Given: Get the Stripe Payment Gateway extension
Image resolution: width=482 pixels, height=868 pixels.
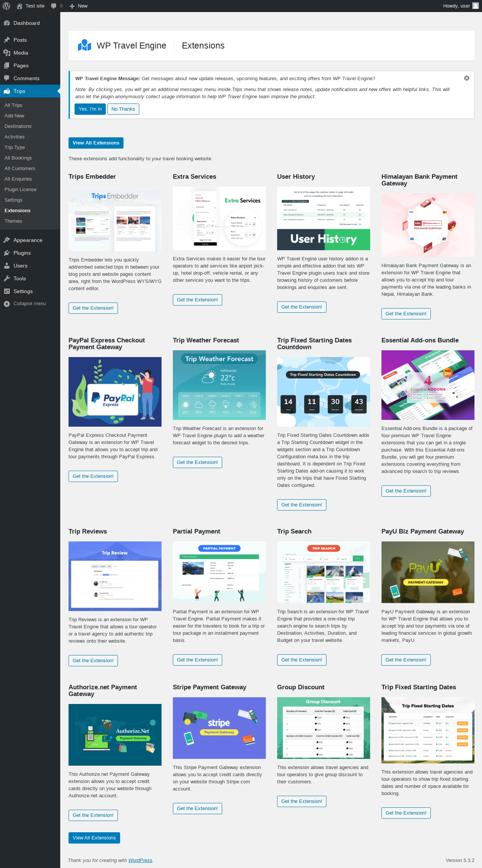Looking at the screenshot, I should (197, 809).
